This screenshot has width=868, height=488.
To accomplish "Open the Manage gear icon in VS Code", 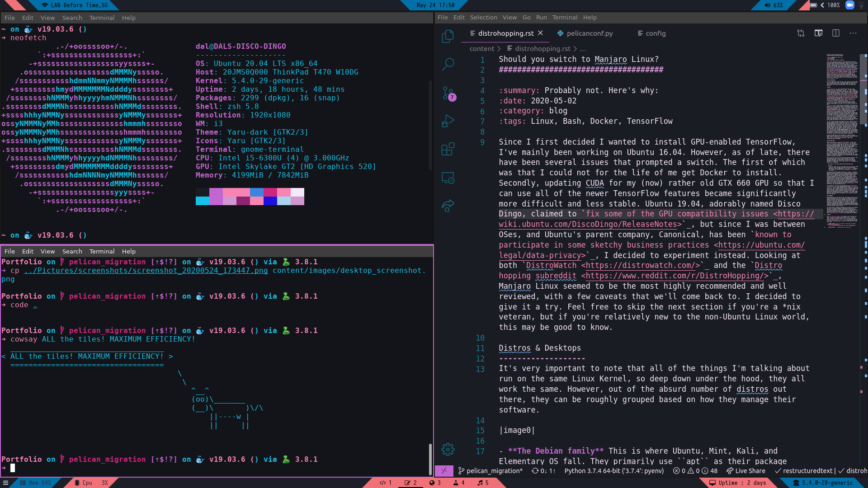I will [x=448, y=449].
